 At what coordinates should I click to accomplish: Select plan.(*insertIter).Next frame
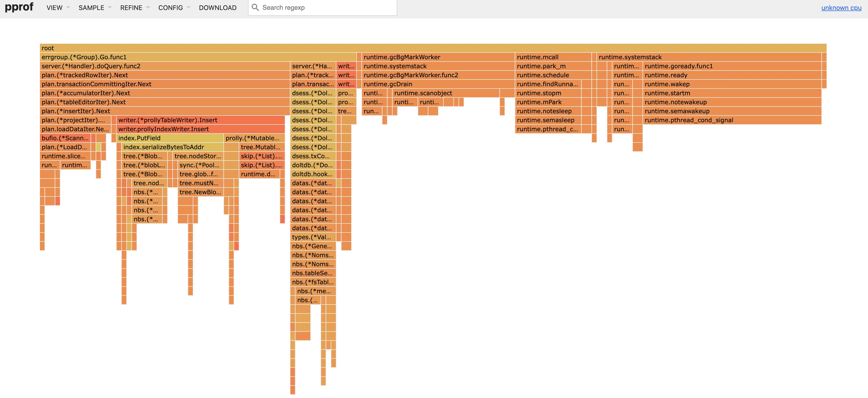point(164,111)
